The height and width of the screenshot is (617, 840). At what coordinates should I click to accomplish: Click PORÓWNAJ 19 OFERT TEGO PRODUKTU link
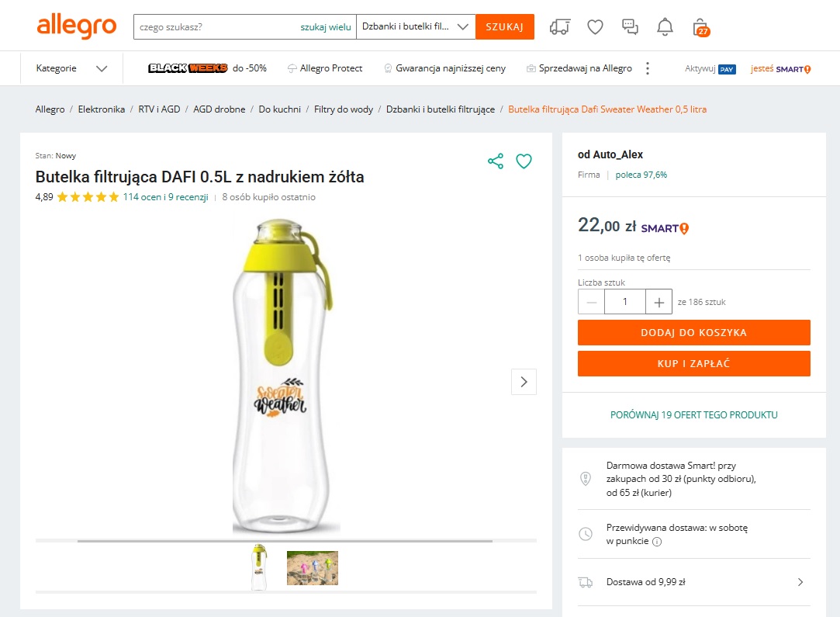(x=693, y=414)
